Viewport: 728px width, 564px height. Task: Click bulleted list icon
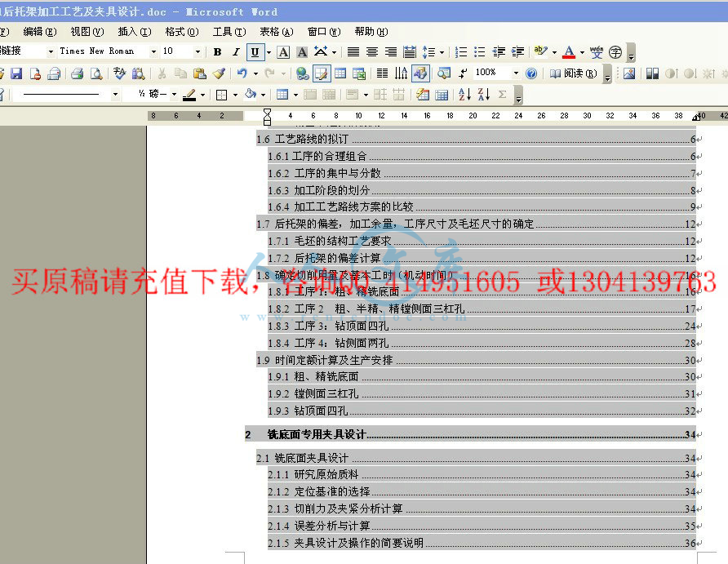point(480,51)
